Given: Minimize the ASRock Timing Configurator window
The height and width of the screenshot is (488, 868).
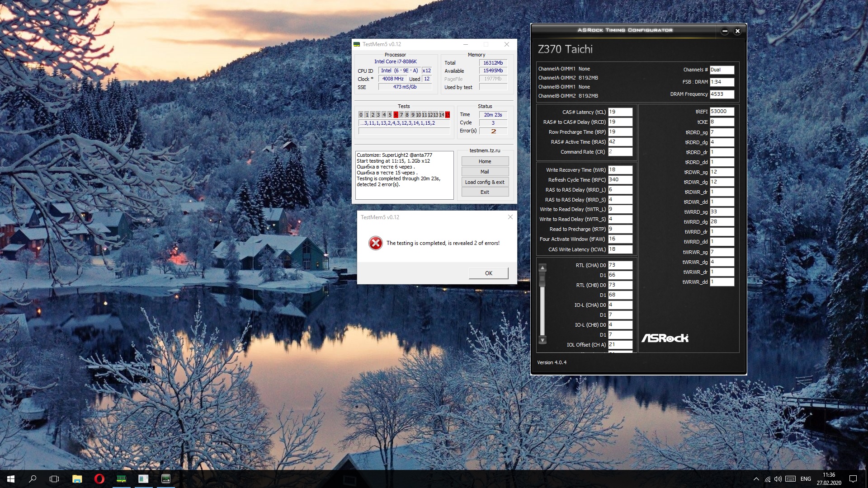Looking at the screenshot, I should [725, 31].
